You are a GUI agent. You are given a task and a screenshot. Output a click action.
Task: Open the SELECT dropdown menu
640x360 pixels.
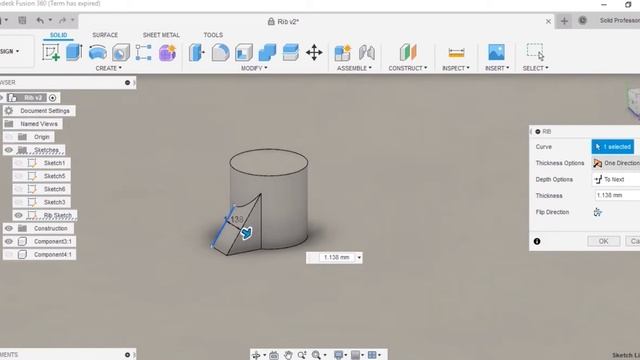[536, 68]
